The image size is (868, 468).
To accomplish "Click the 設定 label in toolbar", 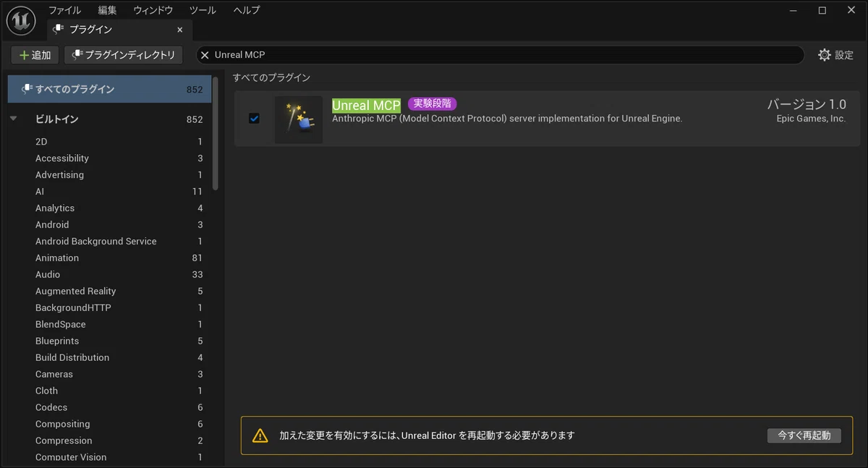I will click(844, 55).
